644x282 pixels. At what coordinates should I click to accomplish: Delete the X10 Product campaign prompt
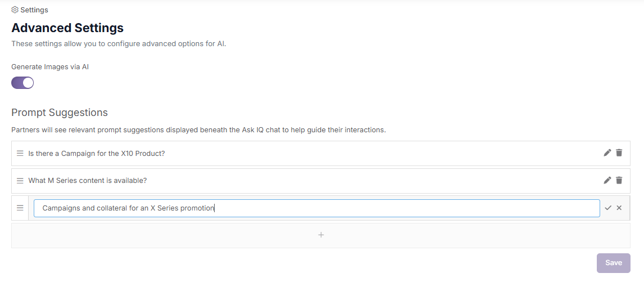[x=619, y=153]
